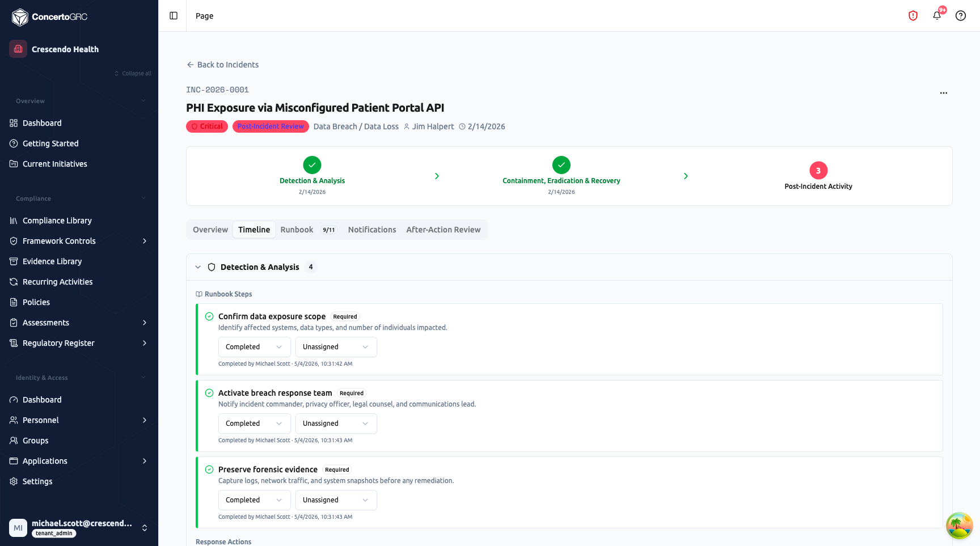Collapse the Compliance sidebar section
Image resolution: width=980 pixels, height=546 pixels.
tap(143, 198)
